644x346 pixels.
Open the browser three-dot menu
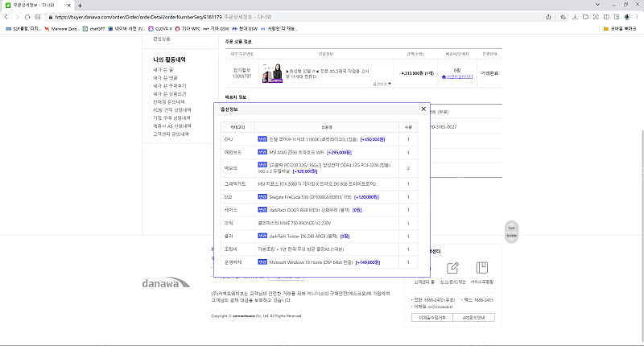[638, 17]
